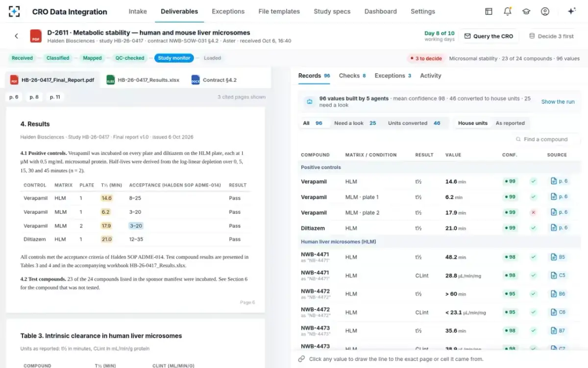
Task: Click highlighted 14.6 value in PDF table
Action: tap(106, 198)
